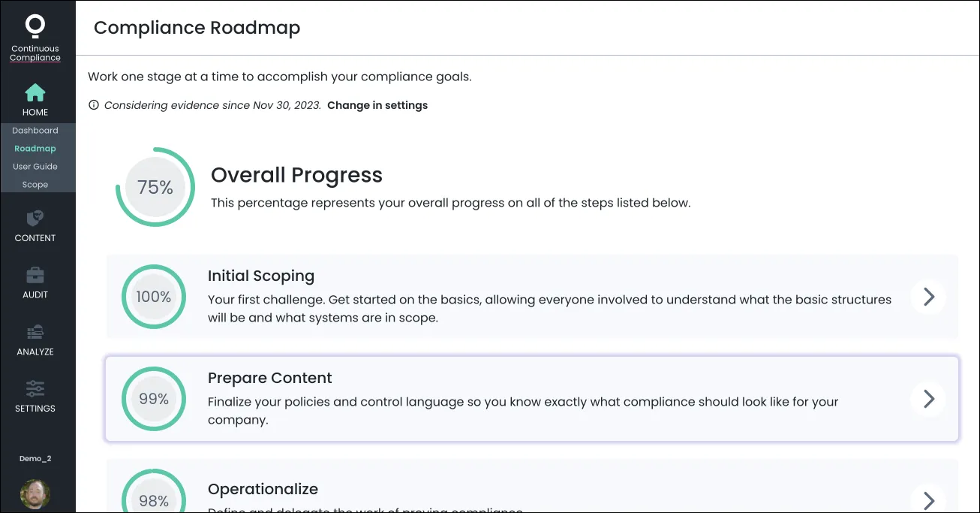This screenshot has height=513, width=980.
Task: Click the Demo_2 account label
Action: [35, 457]
